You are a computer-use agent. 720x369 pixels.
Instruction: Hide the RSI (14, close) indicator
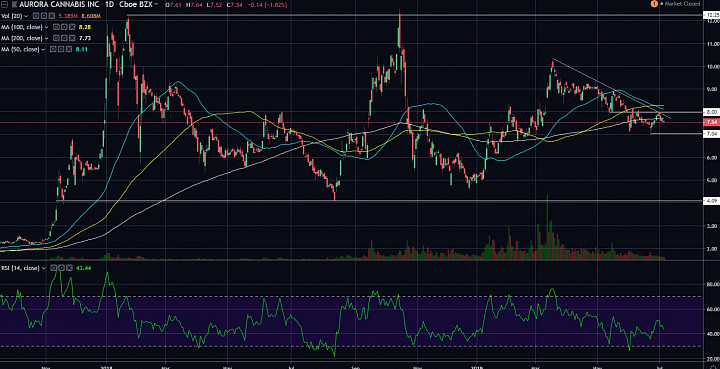tap(53, 268)
